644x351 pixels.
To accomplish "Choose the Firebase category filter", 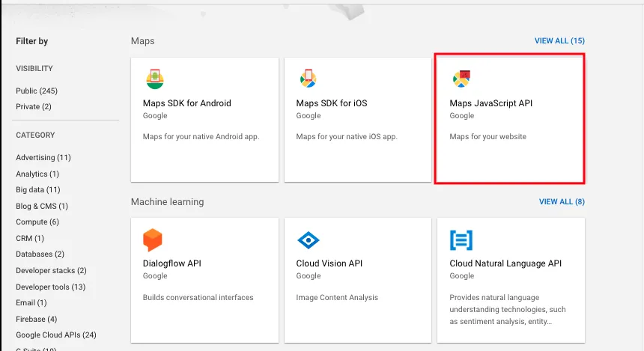I will 36,319.
